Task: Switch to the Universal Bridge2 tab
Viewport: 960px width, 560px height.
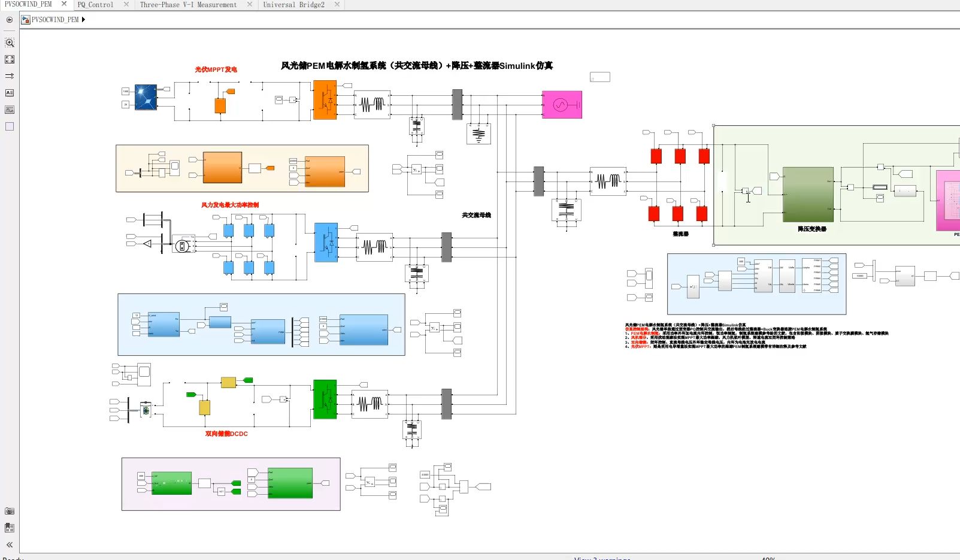Action: pos(294,5)
